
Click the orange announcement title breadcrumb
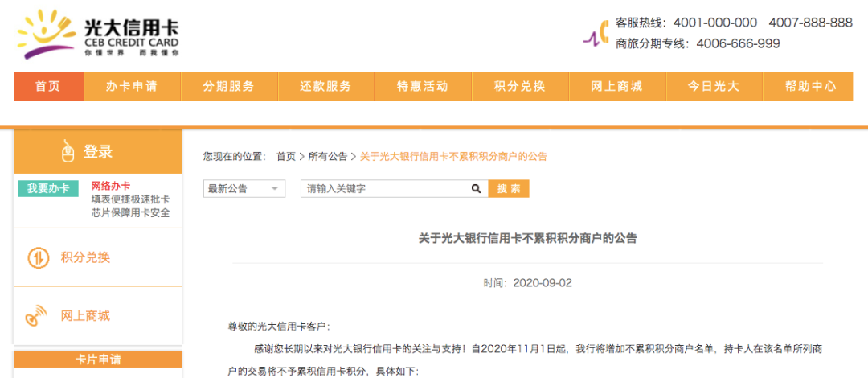tap(453, 157)
